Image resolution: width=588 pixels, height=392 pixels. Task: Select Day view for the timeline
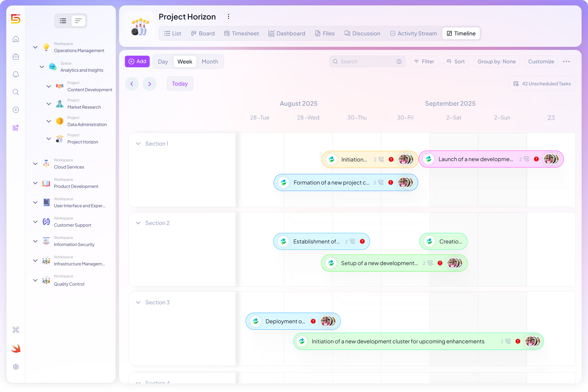[163, 61]
